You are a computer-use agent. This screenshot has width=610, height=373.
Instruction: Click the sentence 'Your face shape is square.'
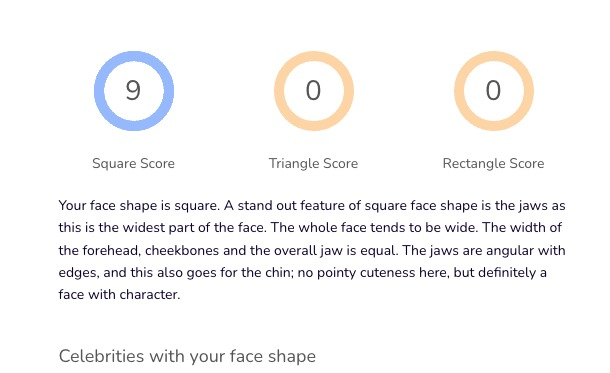pos(139,205)
